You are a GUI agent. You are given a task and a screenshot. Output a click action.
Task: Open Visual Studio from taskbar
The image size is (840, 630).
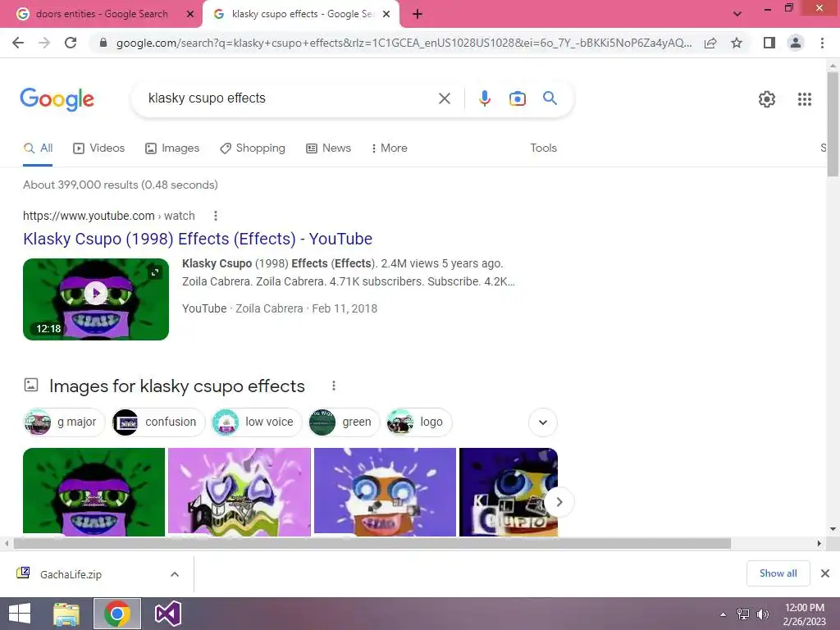(x=167, y=614)
